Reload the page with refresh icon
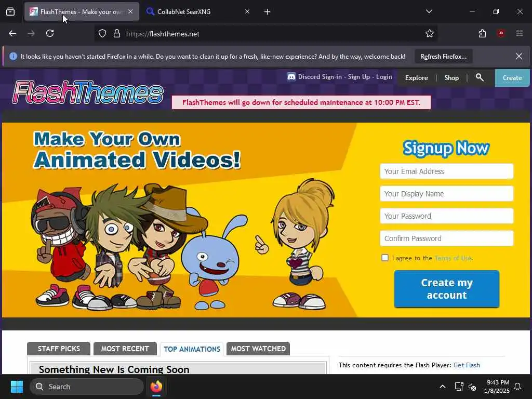 point(50,34)
